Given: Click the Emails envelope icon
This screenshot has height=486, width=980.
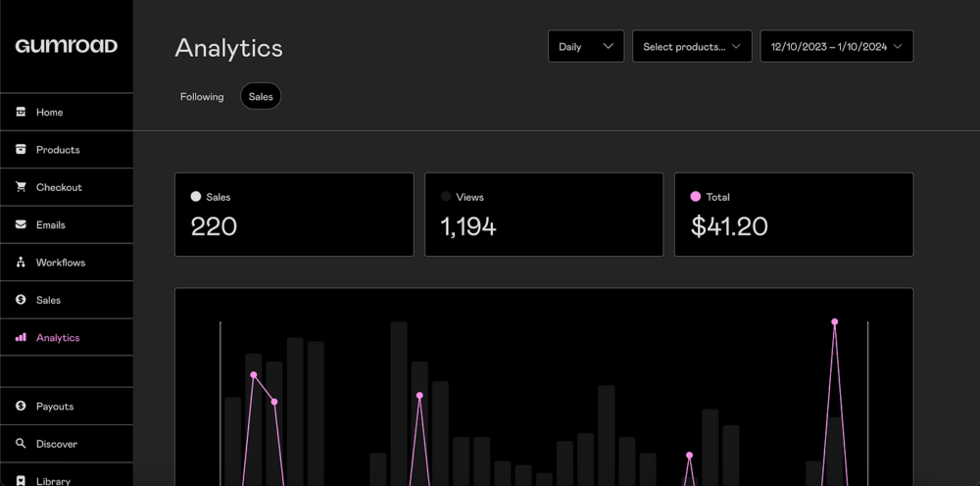Looking at the screenshot, I should pos(21,224).
